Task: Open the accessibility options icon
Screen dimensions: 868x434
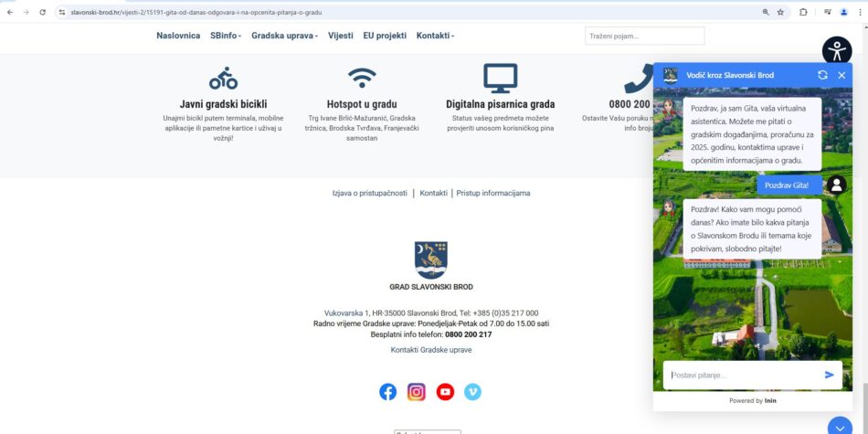Action: point(836,49)
